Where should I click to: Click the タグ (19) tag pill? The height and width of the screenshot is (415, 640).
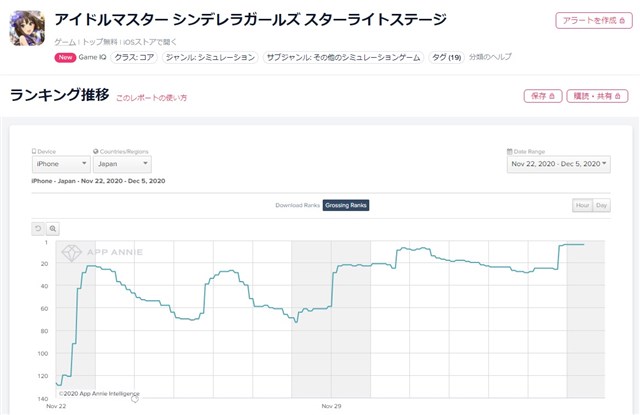[446, 58]
